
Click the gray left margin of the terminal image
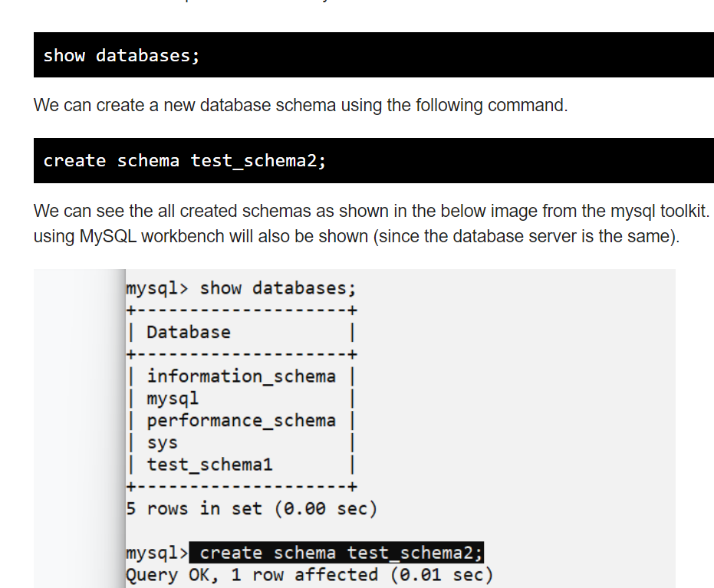pos(77,422)
